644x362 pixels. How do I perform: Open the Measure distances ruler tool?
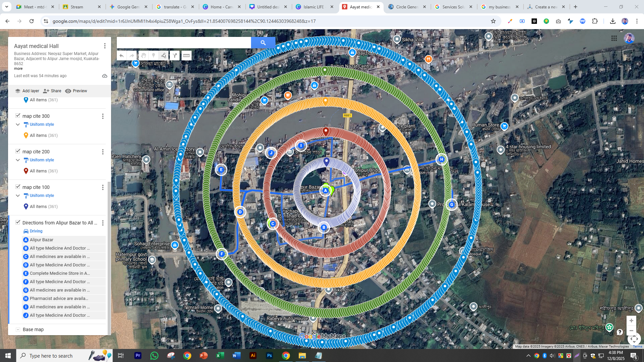(x=187, y=55)
